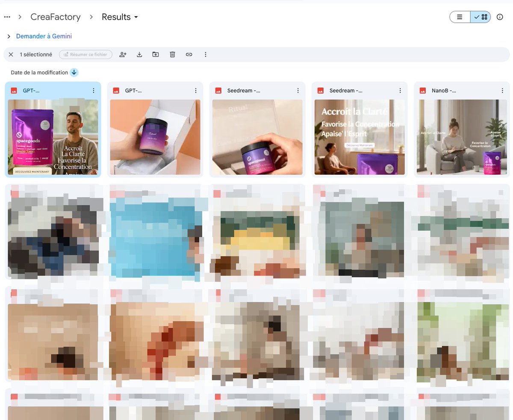Move selected file using folder-arrow icon
The image size is (513, 420).
[x=156, y=55]
